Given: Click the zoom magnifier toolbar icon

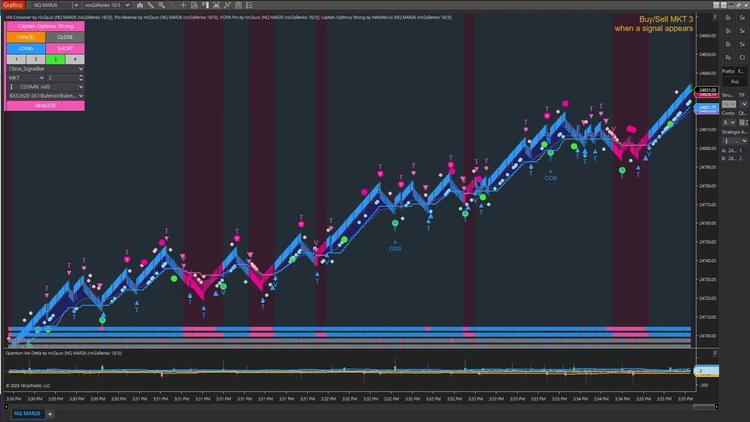Looking at the screenshot, I should coord(162,5).
